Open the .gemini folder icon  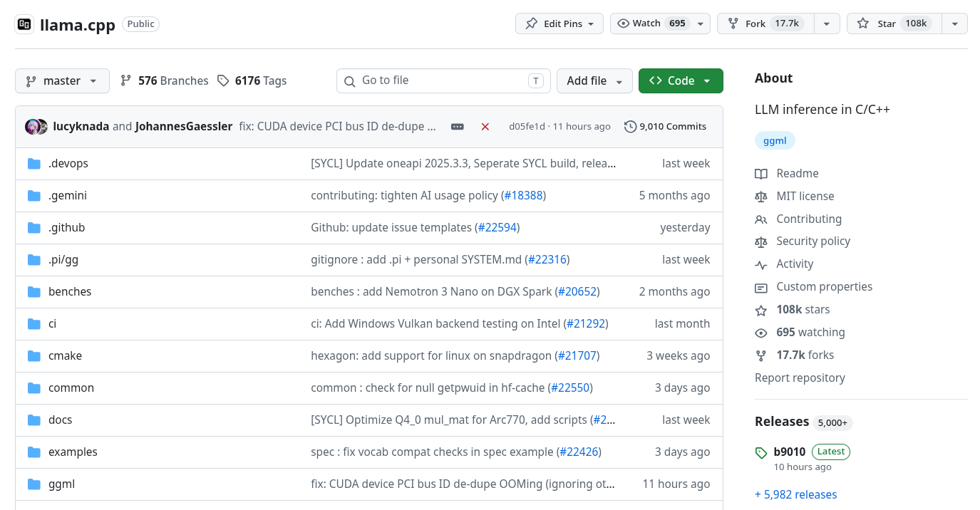tap(33, 196)
